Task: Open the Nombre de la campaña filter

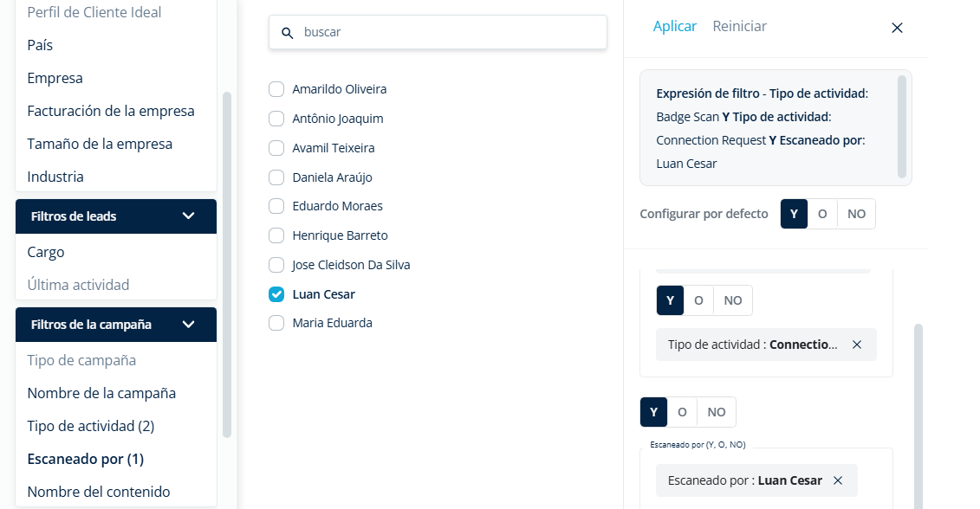Action: pos(101,393)
